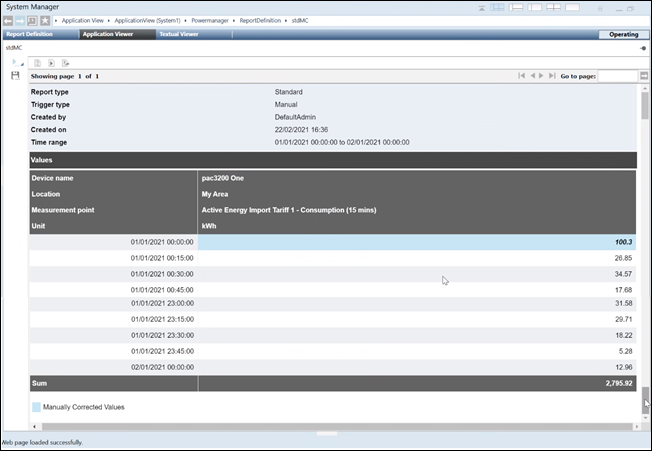The width and height of the screenshot is (652, 451).
Task: Click the Go button next to page field
Action: click(x=643, y=76)
